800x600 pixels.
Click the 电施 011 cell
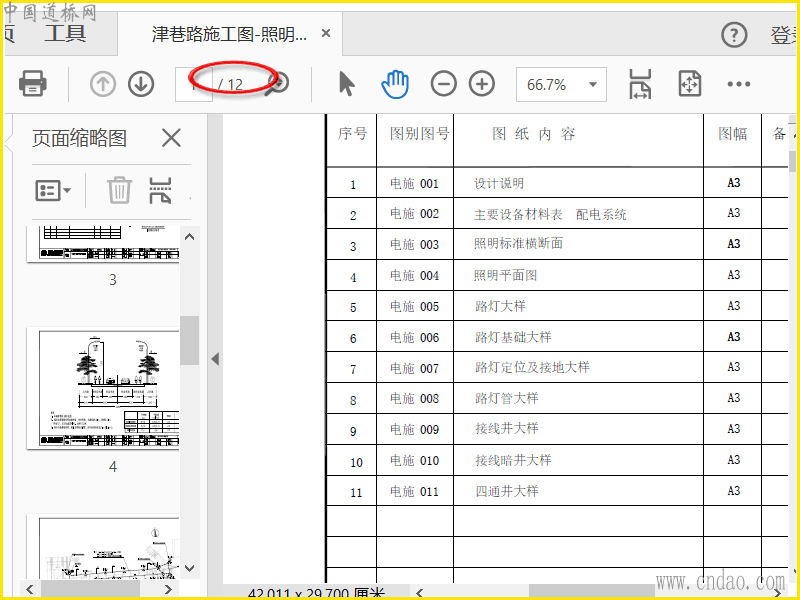[414, 491]
